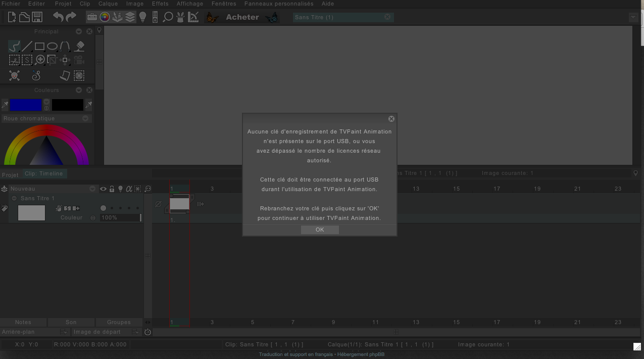Screen dimensions: 644x359
Task: Click the Sans Titre 1 layer thumbnail
Action: [31, 213]
